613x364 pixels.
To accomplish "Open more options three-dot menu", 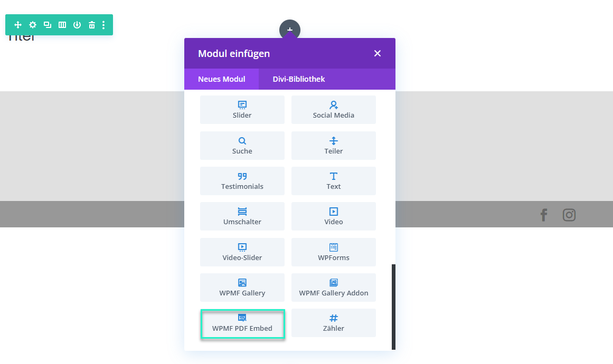I will point(103,25).
